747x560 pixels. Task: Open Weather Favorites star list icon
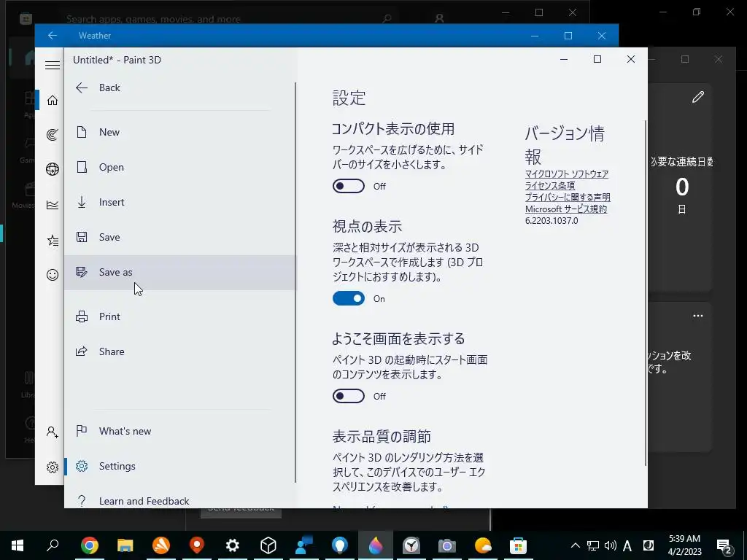point(53,240)
